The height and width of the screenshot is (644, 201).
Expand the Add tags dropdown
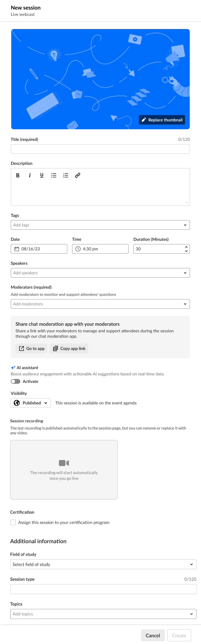point(100,225)
